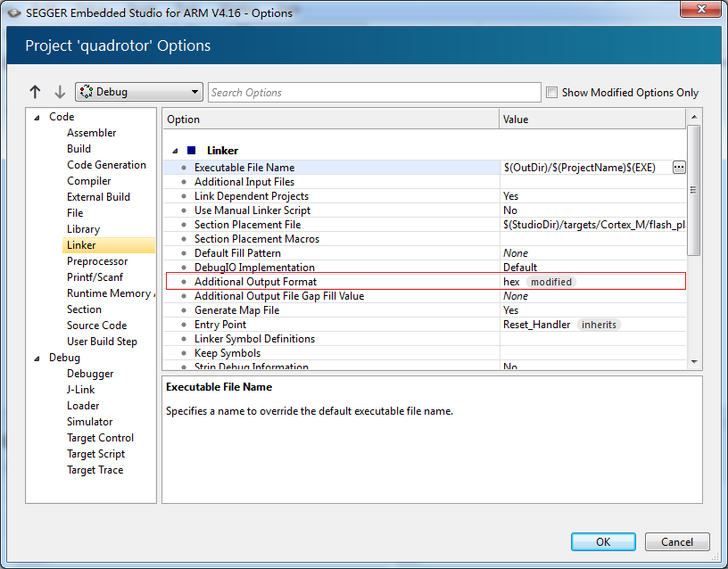Collapse the Debug tree group

[x=37, y=359]
